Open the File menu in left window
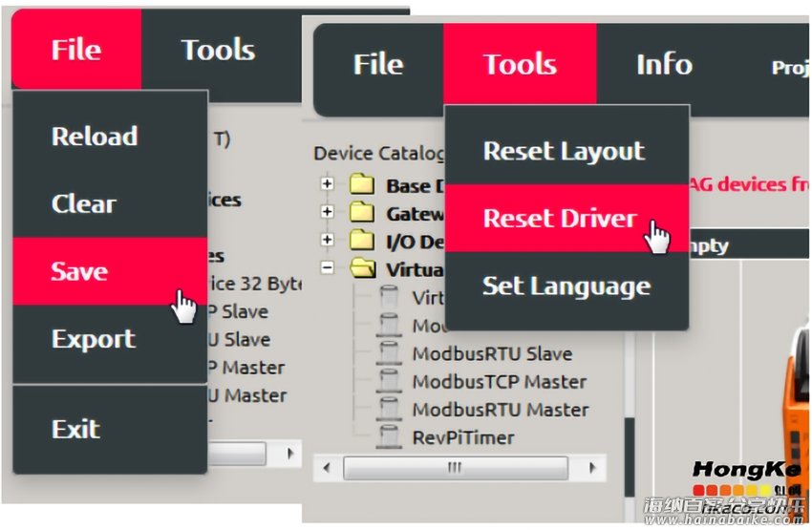Screen dimensions: 812x530 point(76,50)
